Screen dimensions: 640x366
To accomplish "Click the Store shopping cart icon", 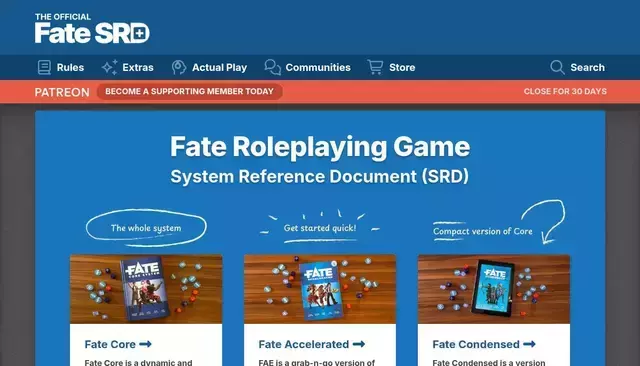I will click(x=375, y=67).
